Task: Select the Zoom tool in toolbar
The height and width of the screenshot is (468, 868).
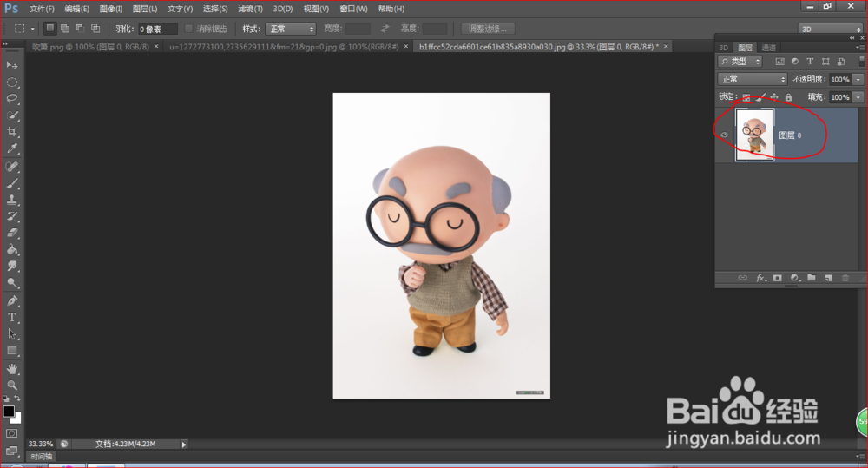Action: (x=11, y=385)
